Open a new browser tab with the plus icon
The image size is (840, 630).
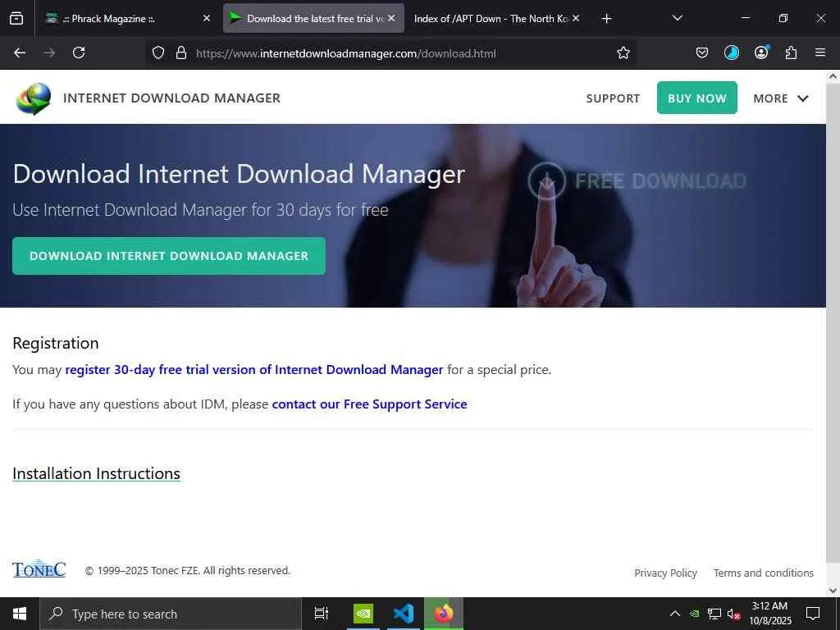[606, 19]
